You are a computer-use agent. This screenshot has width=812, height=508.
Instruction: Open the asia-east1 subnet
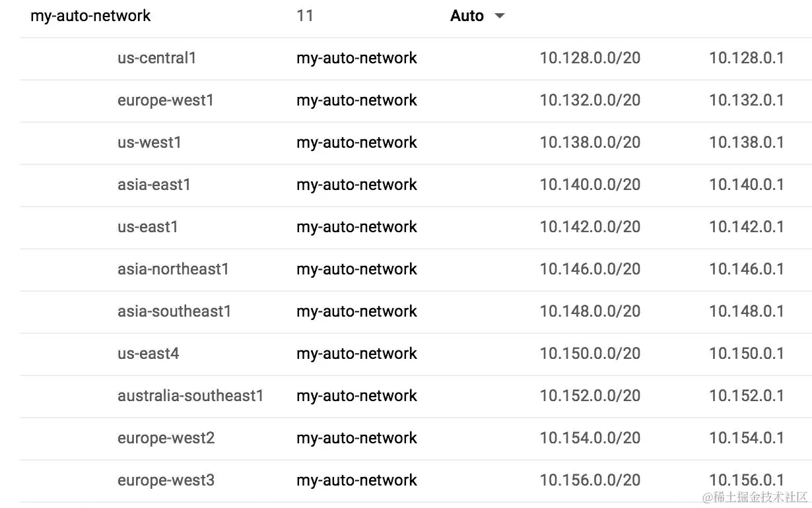click(154, 185)
